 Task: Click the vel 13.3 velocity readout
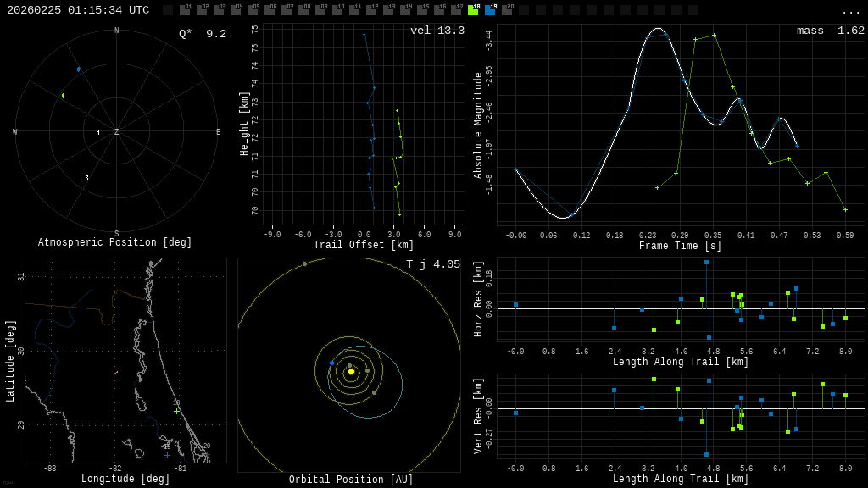(x=437, y=30)
